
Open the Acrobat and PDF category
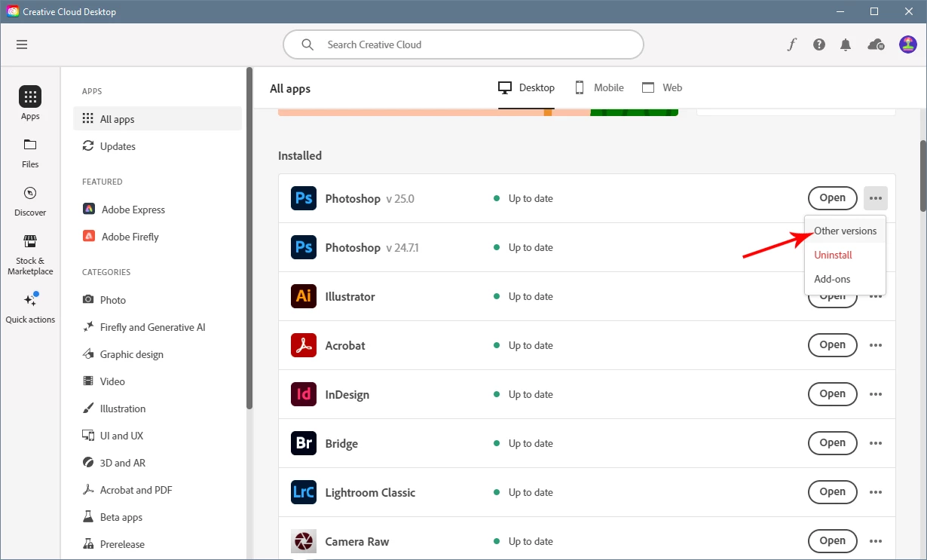[x=158, y=490]
